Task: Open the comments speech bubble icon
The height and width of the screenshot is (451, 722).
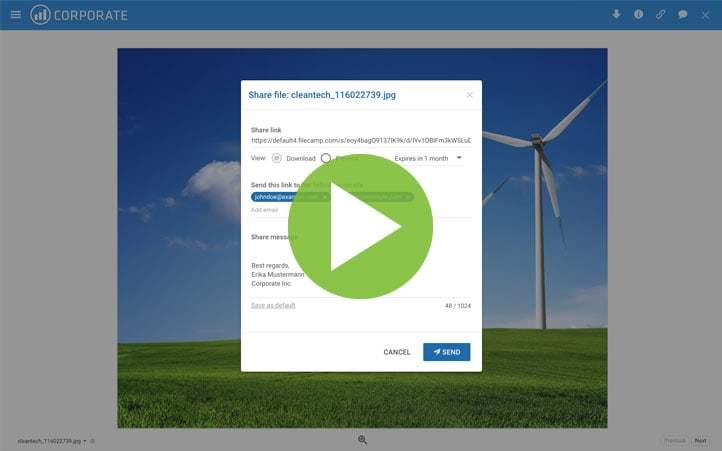Action: coord(682,14)
